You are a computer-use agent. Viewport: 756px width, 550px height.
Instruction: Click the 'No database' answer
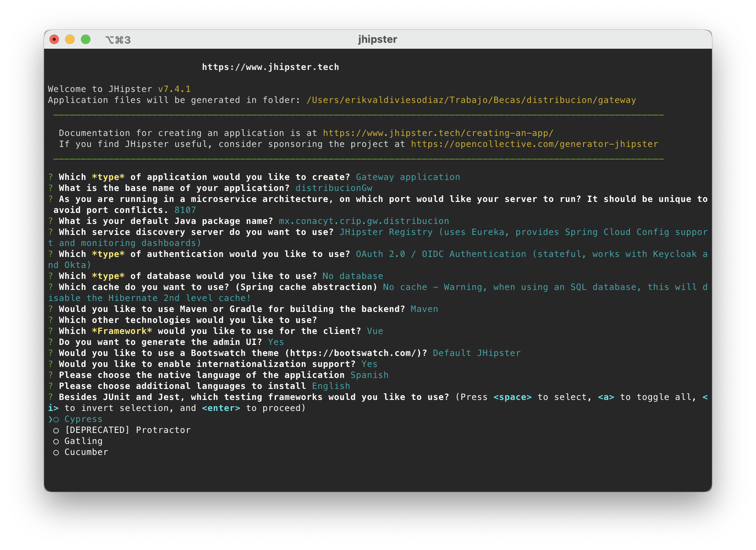[x=352, y=276]
